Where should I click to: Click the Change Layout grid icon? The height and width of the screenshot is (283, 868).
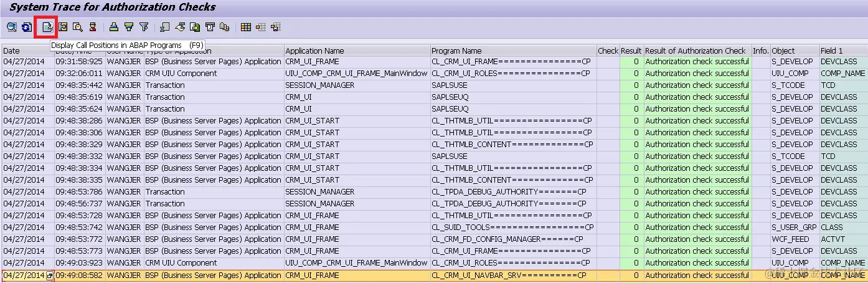246,27
